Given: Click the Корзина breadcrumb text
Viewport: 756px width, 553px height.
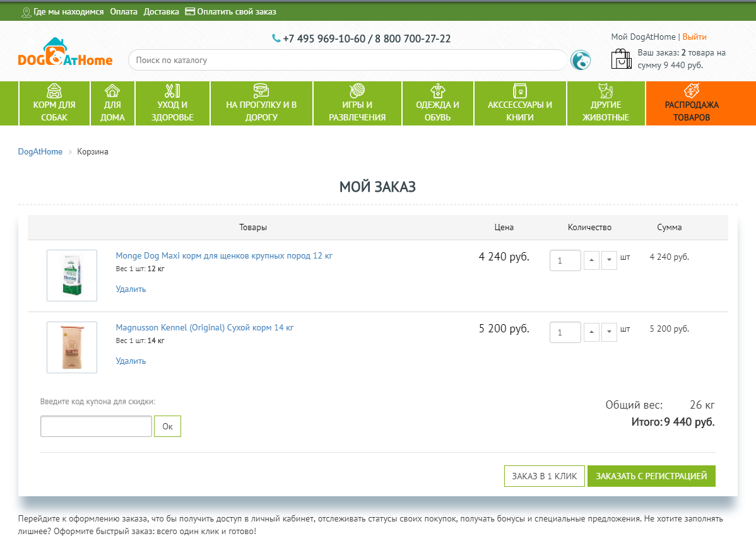Looking at the screenshot, I should tap(93, 152).
